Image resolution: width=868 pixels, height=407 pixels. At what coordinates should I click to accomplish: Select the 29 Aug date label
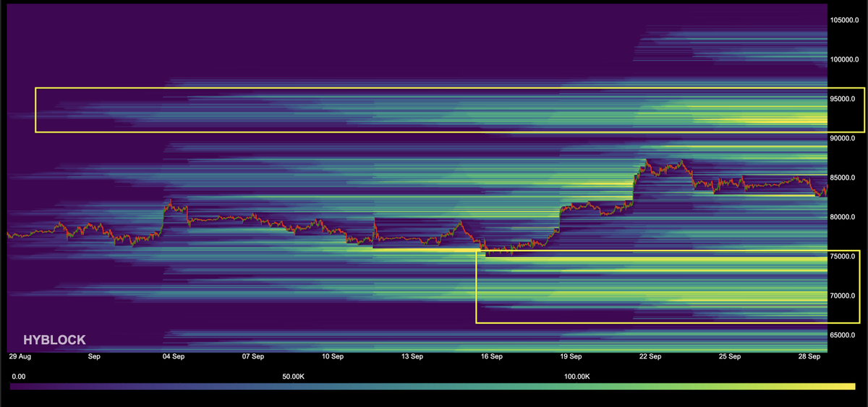pos(19,357)
